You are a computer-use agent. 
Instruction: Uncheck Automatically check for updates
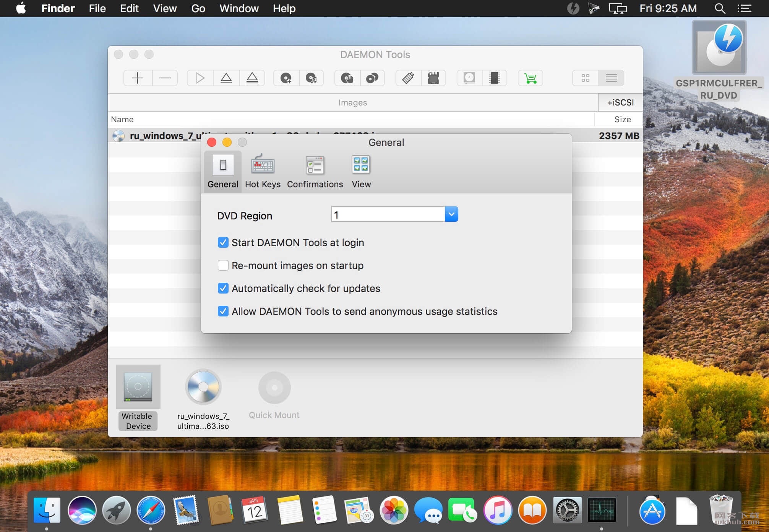tap(223, 288)
